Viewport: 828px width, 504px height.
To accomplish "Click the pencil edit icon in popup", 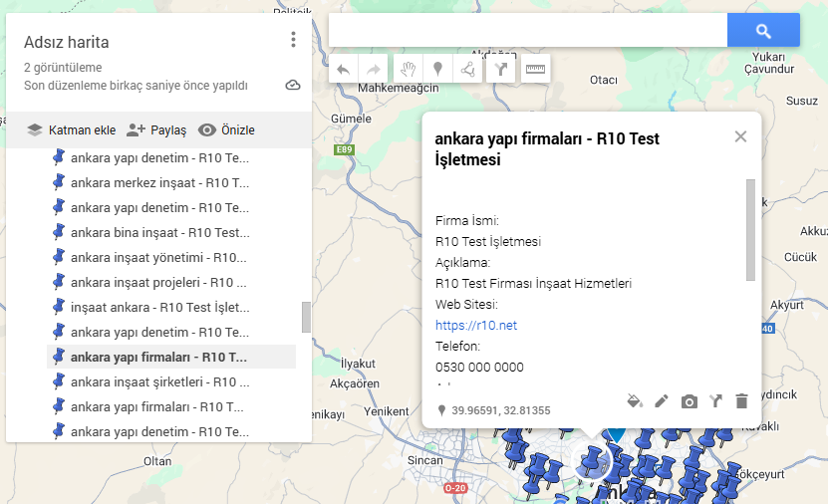I will pos(662,401).
